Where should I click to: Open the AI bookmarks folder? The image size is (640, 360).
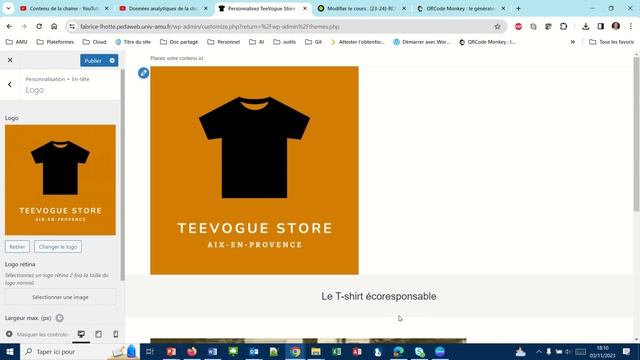coord(257,42)
